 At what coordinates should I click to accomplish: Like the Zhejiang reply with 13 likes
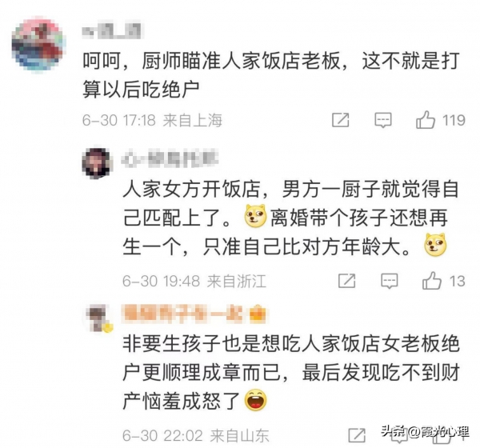click(432, 281)
